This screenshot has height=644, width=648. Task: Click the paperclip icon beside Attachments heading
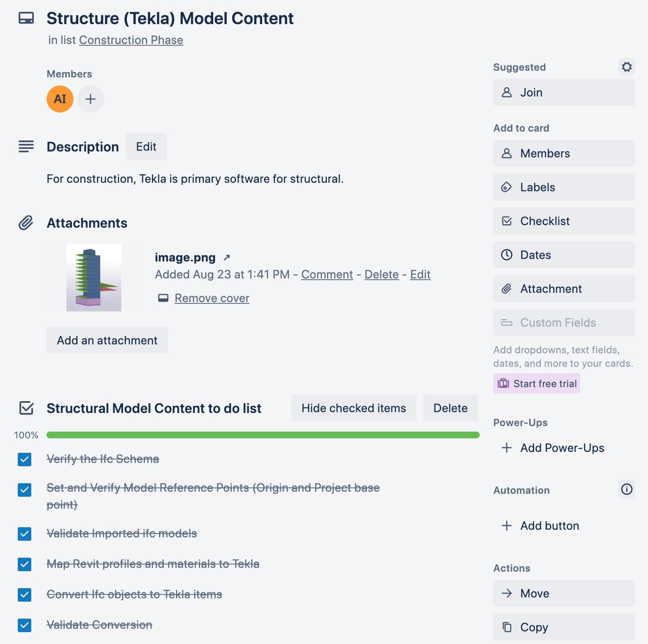[26, 223]
